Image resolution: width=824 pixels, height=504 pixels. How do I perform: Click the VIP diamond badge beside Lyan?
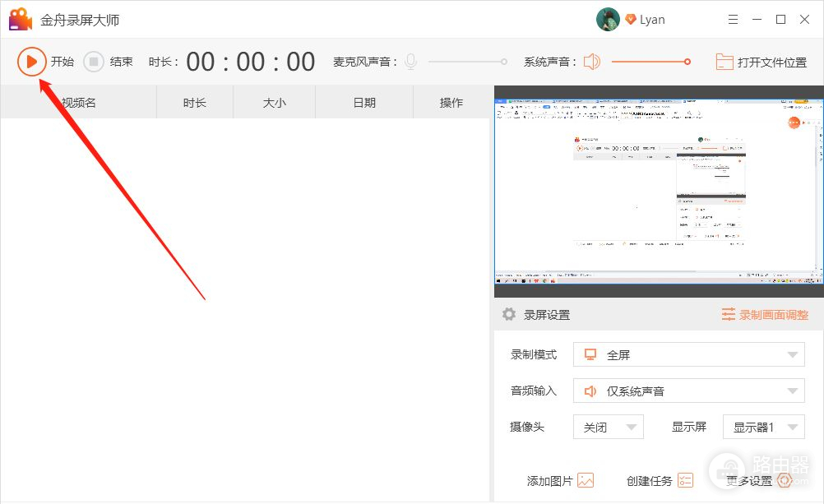point(631,20)
